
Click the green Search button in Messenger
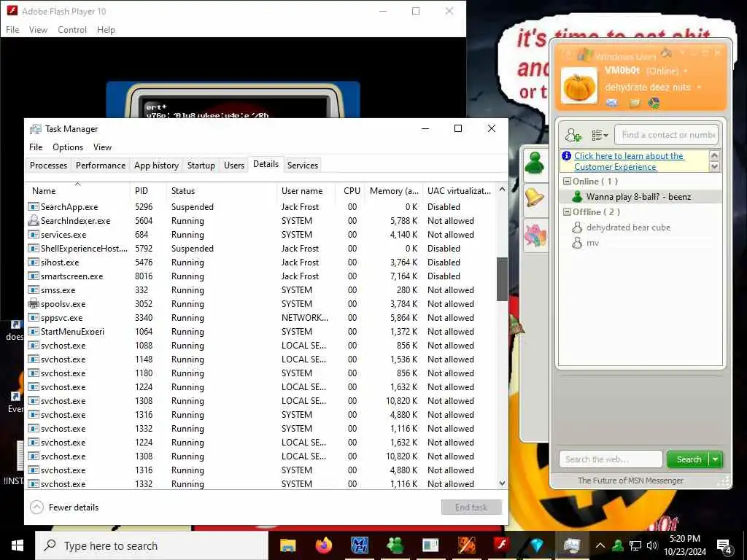tap(689, 459)
